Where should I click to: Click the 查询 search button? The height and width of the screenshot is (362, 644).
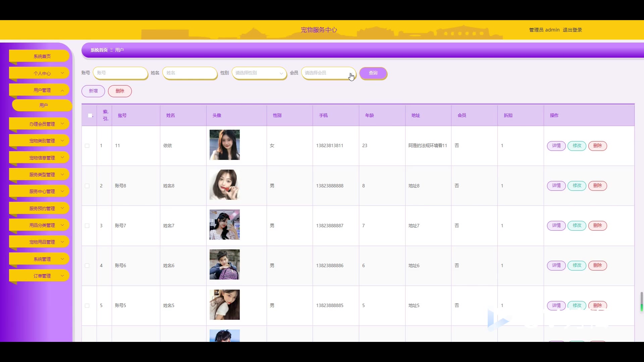point(373,73)
